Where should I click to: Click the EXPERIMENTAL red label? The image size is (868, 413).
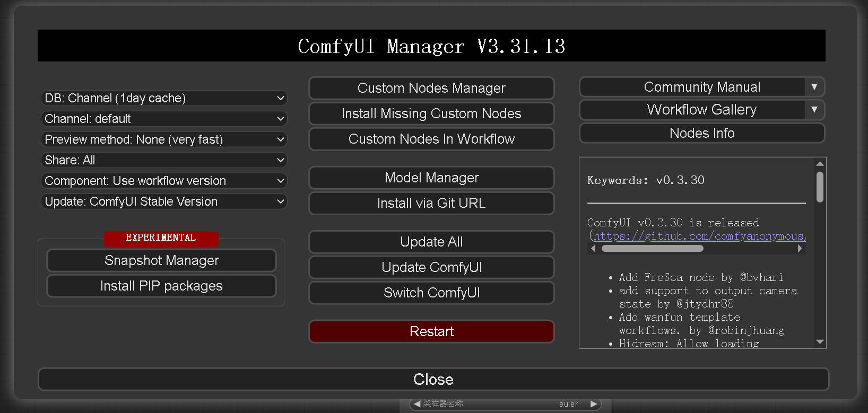(x=161, y=238)
